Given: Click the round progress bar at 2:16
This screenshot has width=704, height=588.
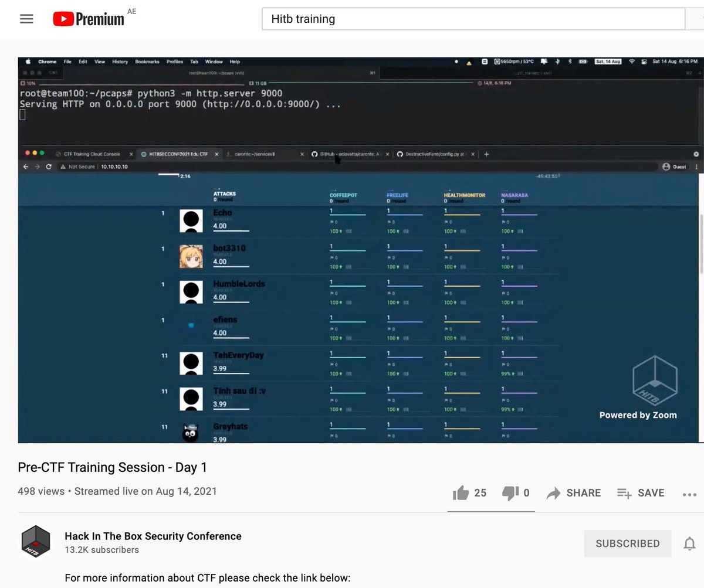Looking at the screenshot, I should 169,174.
